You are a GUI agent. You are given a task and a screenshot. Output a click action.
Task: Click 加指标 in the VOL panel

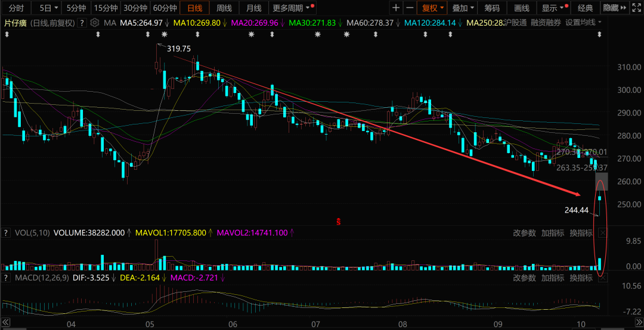tap(553, 233)
